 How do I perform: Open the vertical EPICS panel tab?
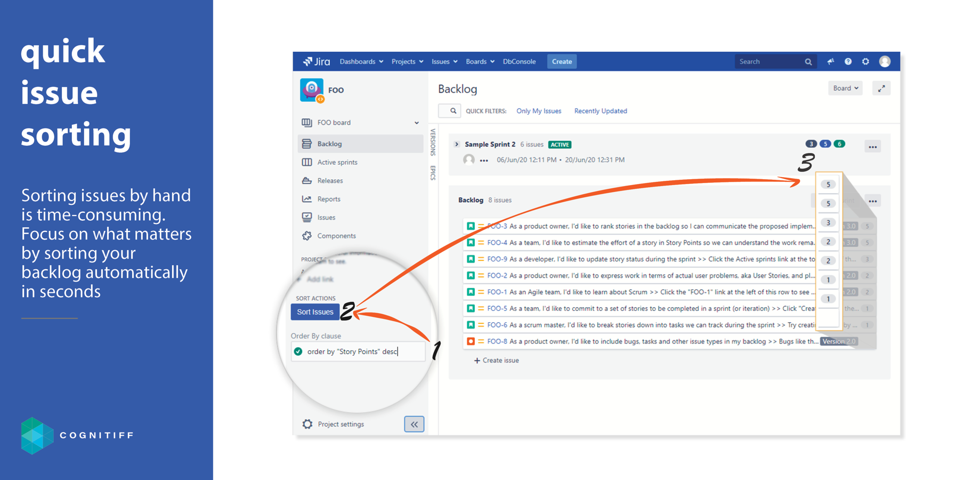433,173
